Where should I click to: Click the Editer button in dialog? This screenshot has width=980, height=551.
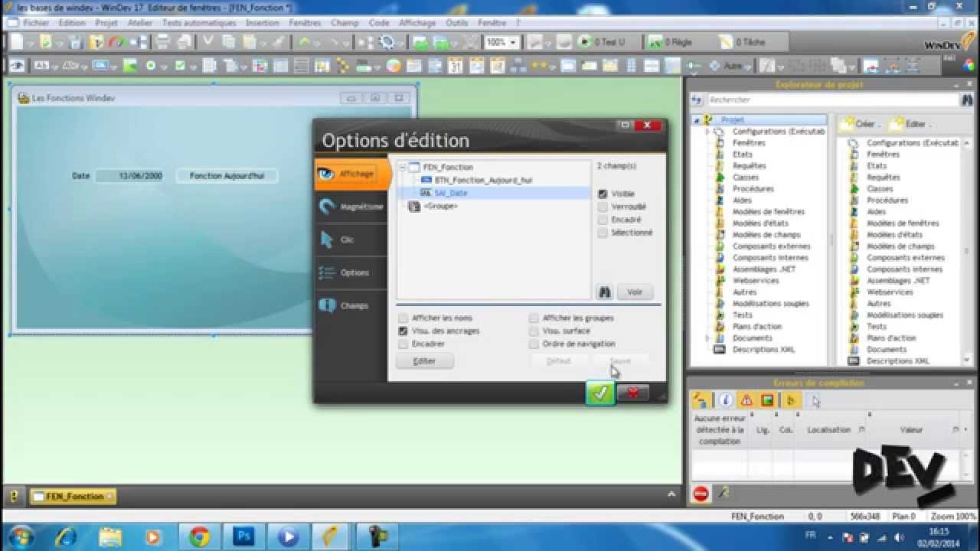425,360
